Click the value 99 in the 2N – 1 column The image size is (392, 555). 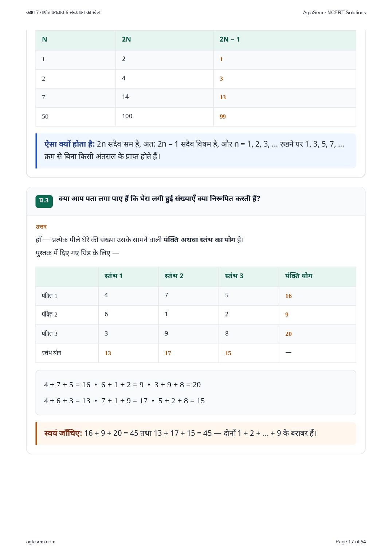(x=223, y=117)
